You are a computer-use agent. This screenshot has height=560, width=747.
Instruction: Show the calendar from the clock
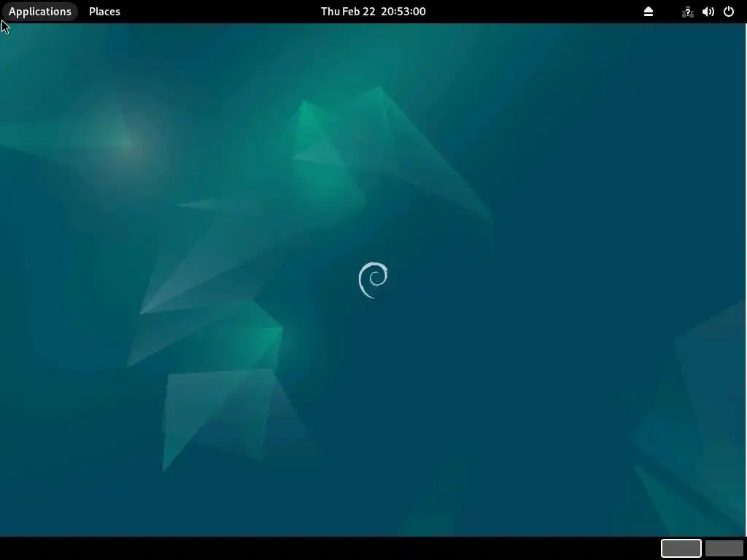(373, 12)
